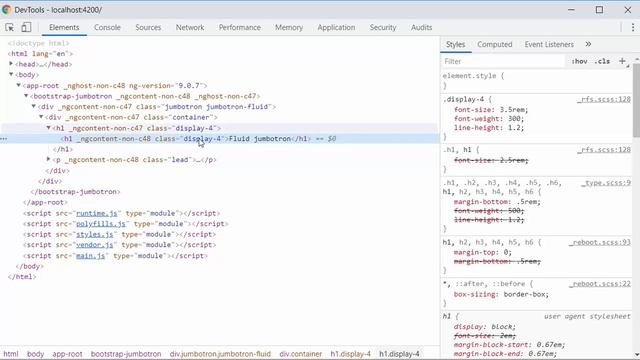Viewport: 640px width, 360px height.
Task: Open the Memory tab
Action: point(289,27)
